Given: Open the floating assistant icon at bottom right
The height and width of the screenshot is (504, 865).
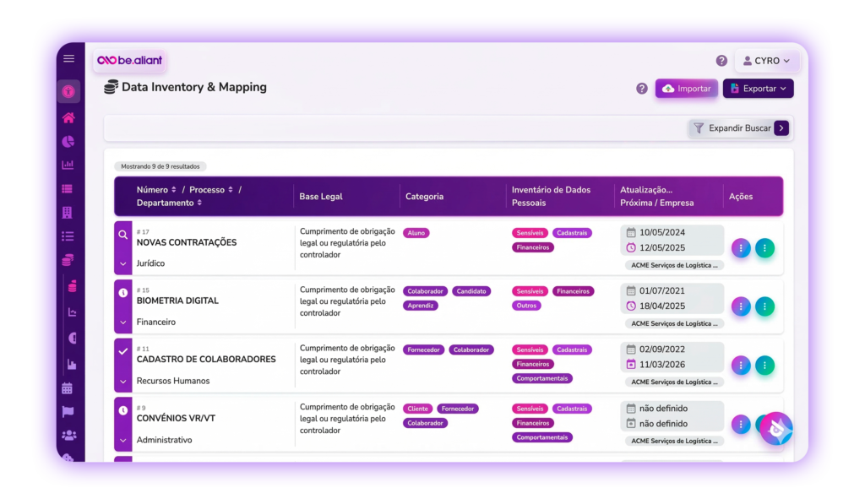Looking at the screenshot, I should (x=775, y=428).
